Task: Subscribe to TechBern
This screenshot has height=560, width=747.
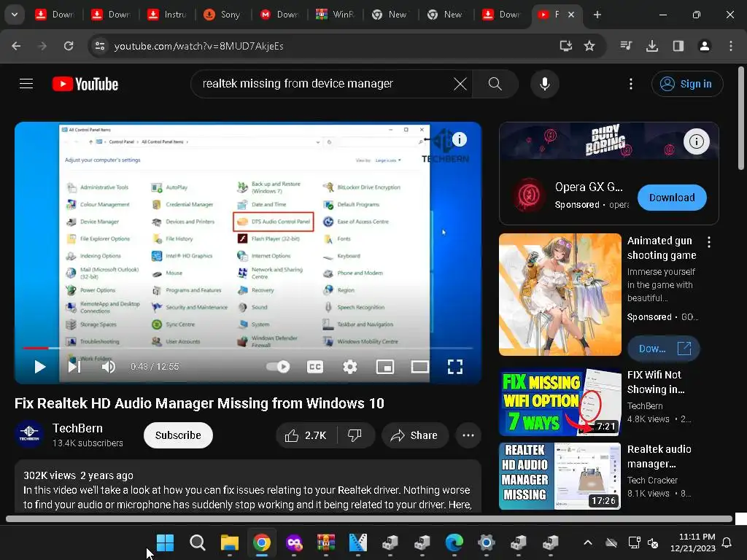Action: click(x=178, y=435)
